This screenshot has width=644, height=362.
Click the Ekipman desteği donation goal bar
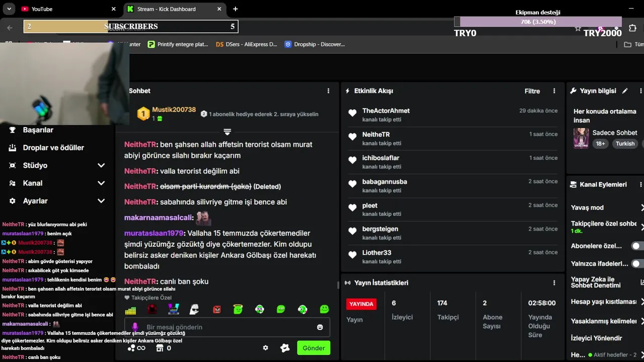click(538, 22)
